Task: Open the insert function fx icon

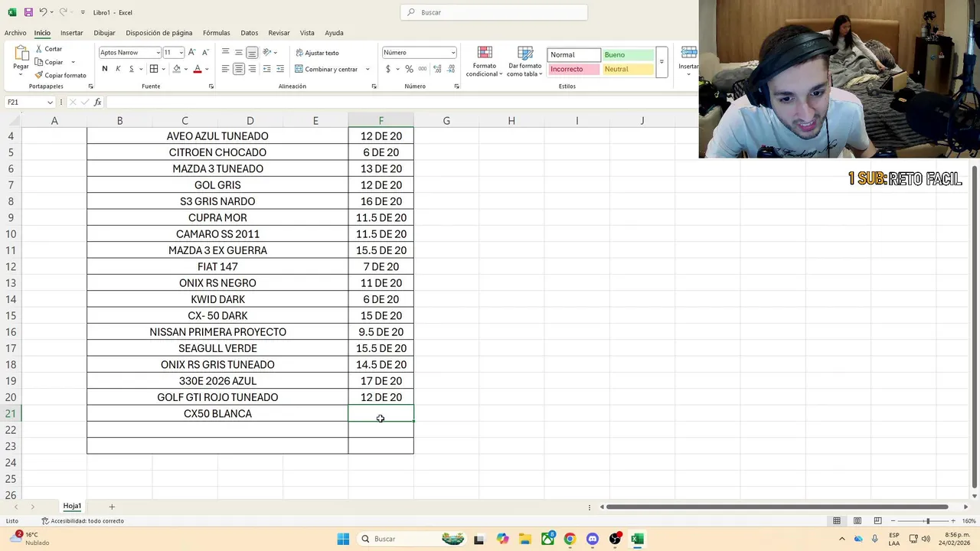Action: pos(97,102)
